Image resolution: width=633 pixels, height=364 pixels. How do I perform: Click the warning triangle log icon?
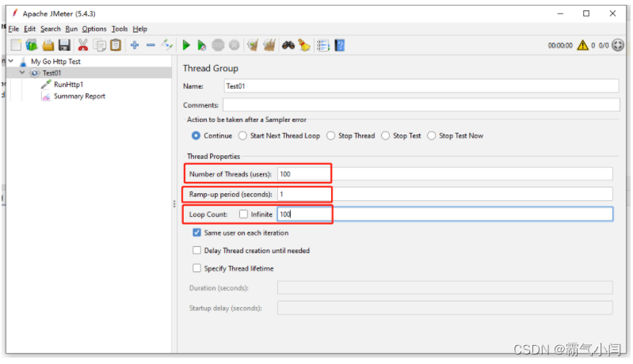[582, 45]
